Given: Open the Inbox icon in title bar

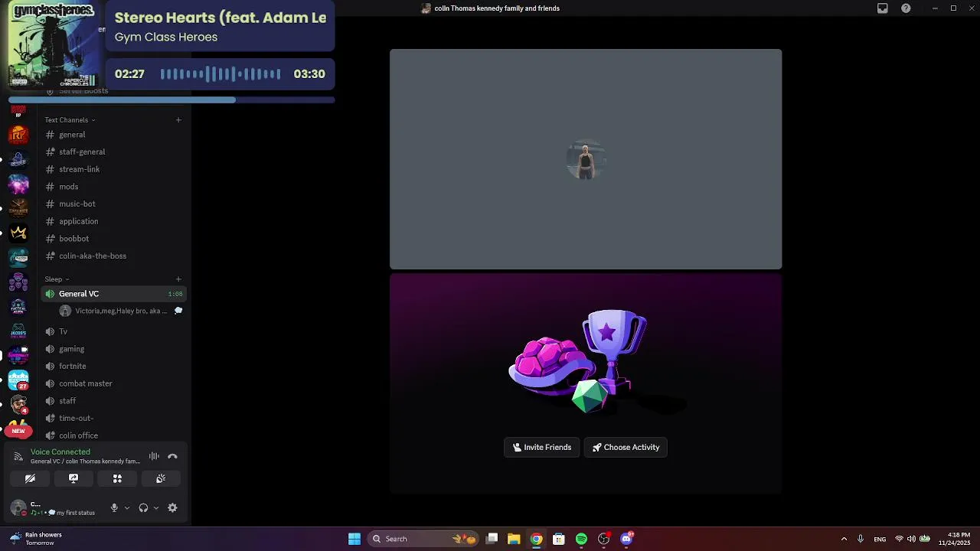Looking at the screenshot, I should (x=883, y=8).
